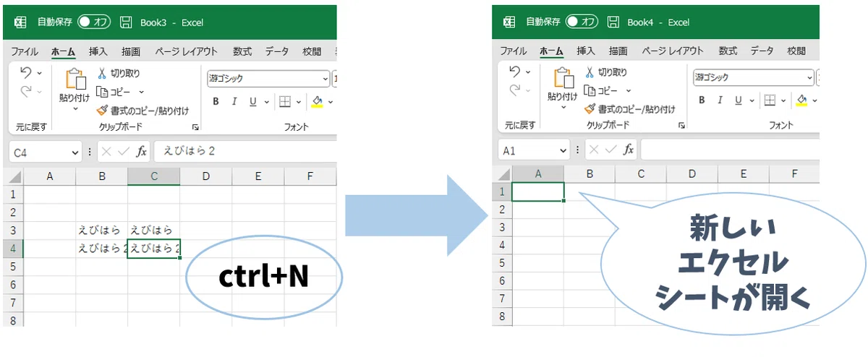Viewport: 868px width, 357px height.
Task: Expand borders dropdown arrow in Book3
Action: point(299,102)
